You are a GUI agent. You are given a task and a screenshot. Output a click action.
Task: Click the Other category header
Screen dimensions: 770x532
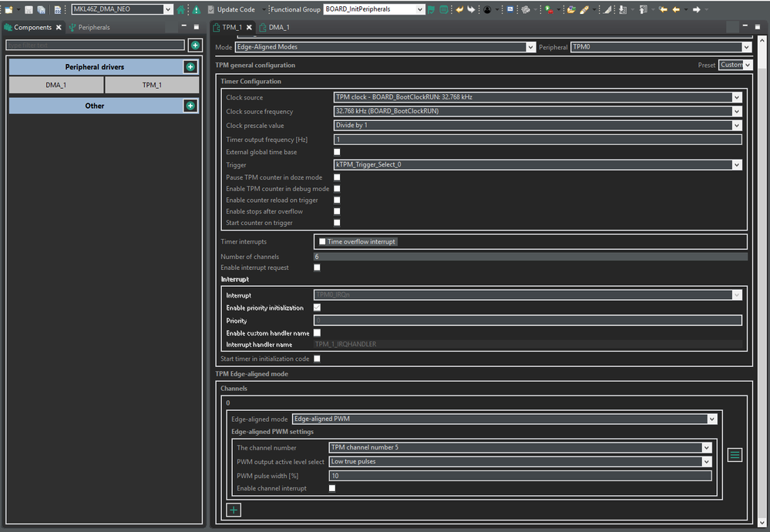tap(95, 106)
